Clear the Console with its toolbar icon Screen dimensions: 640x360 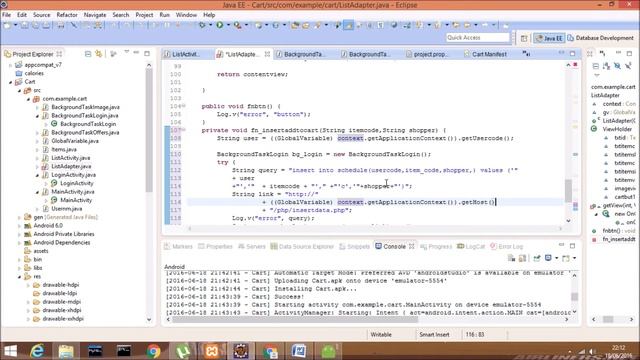(x=511, y=258)
